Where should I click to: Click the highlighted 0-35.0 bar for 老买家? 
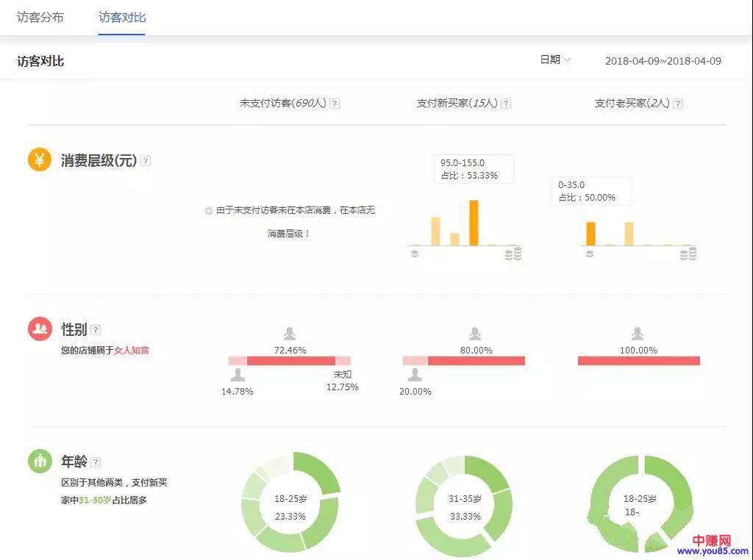pyautogui.click(x=590, y=233)
